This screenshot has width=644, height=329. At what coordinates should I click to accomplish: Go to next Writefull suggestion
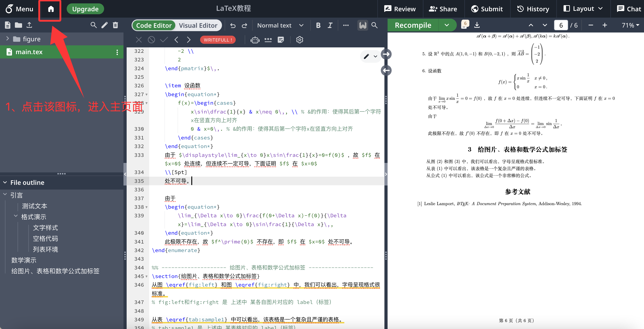click(x=189, y=39)
